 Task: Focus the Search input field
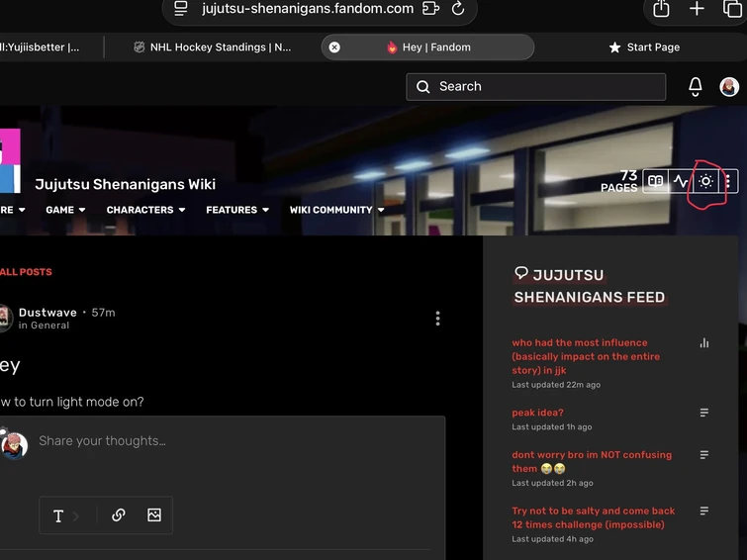coord(535,87)
